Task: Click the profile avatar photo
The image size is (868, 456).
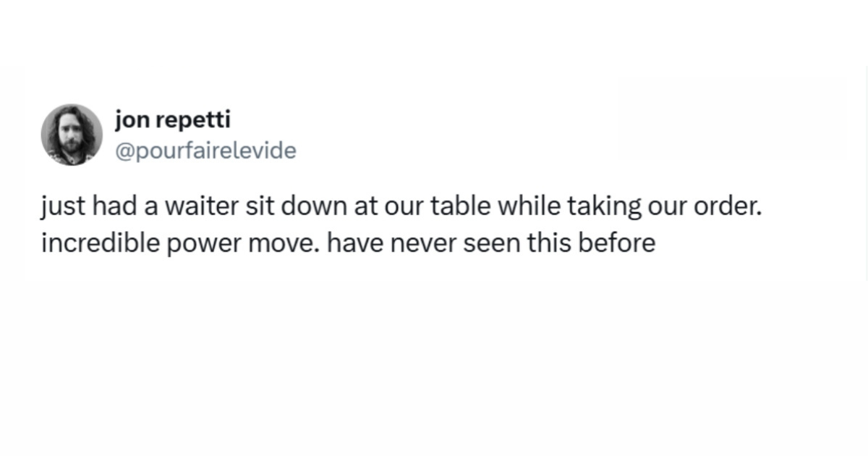Action: pyautogui.click(x=72, y=135)
